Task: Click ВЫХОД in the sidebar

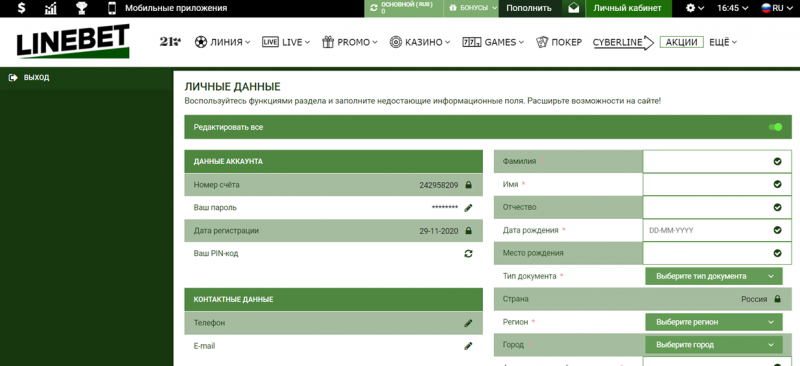Action: pos(30,78)
